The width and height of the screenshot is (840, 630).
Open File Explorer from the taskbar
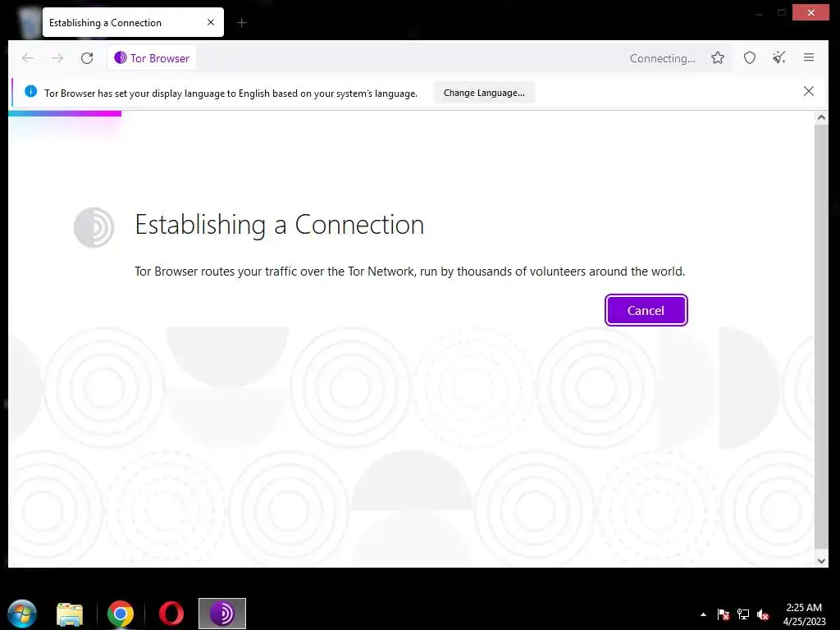[x=70, y=614]
